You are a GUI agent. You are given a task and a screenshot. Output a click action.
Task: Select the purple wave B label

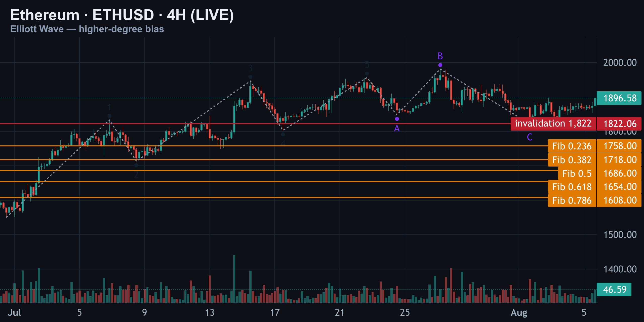440,56
